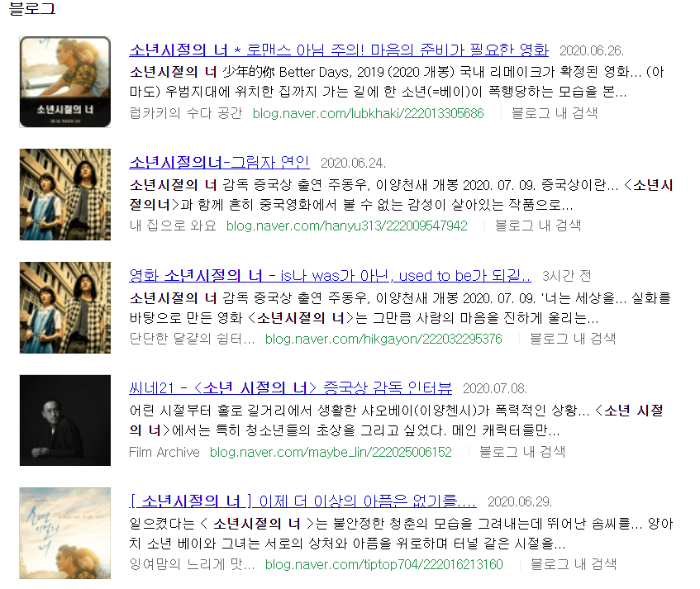
Task: Open the thumbnail for the hikgayon blog post
Action: 65,307
